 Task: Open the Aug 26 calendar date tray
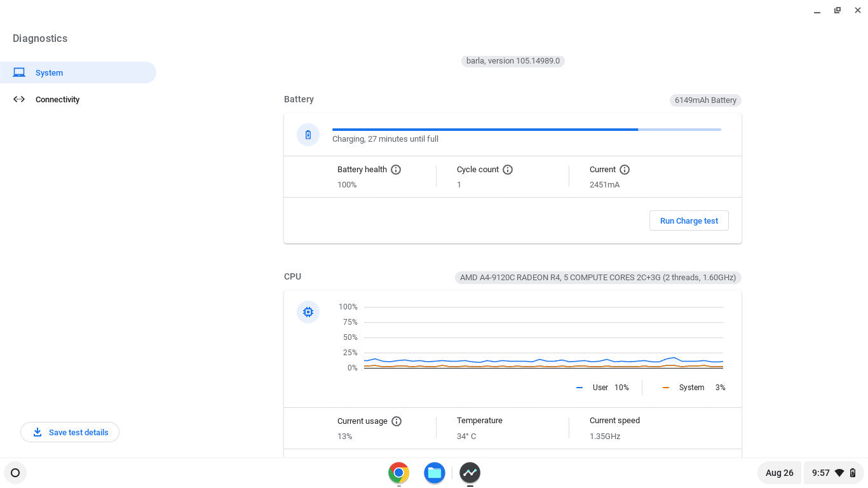[x=779, y=473]
